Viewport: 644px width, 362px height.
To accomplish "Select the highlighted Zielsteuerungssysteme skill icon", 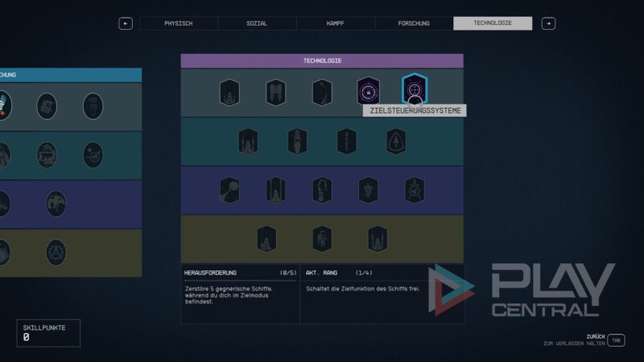I will pos(414,92).
